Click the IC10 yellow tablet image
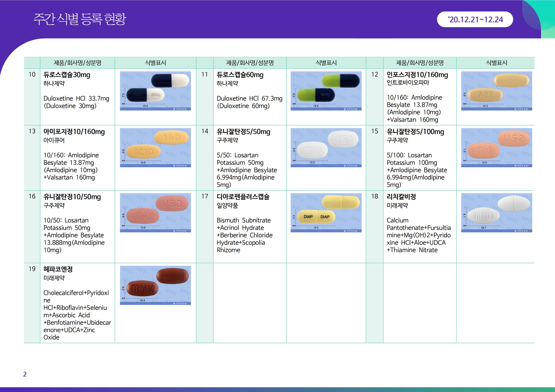Viewport: 555px width, 392px height. coord(155,148)
